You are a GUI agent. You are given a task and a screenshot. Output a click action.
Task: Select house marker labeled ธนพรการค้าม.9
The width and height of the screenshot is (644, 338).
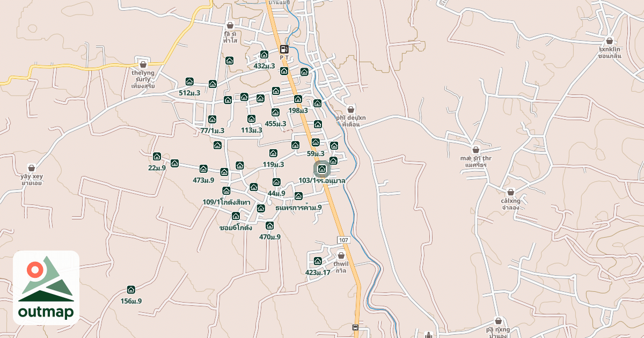(298, 196)
